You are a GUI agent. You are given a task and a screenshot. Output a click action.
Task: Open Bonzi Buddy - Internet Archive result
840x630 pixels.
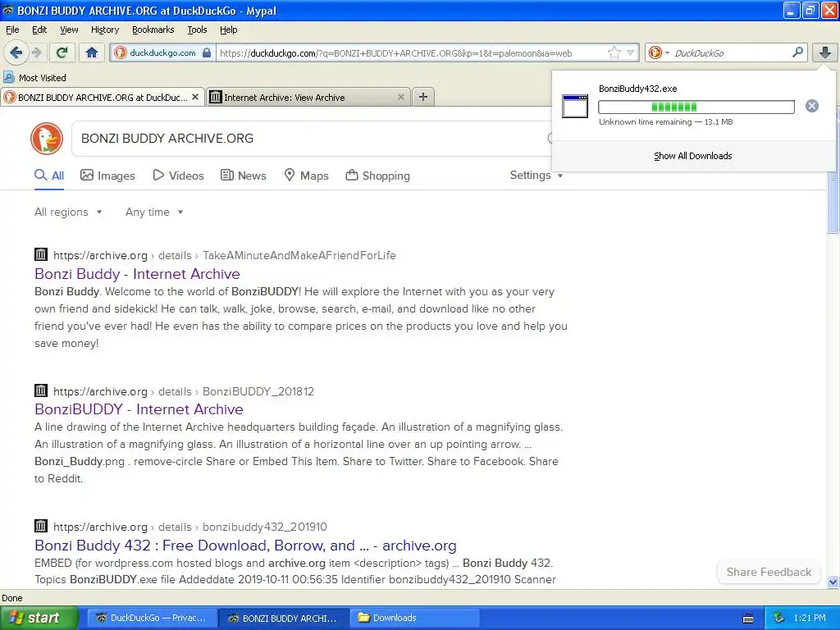pyautogui.click(x=137, y=274)
